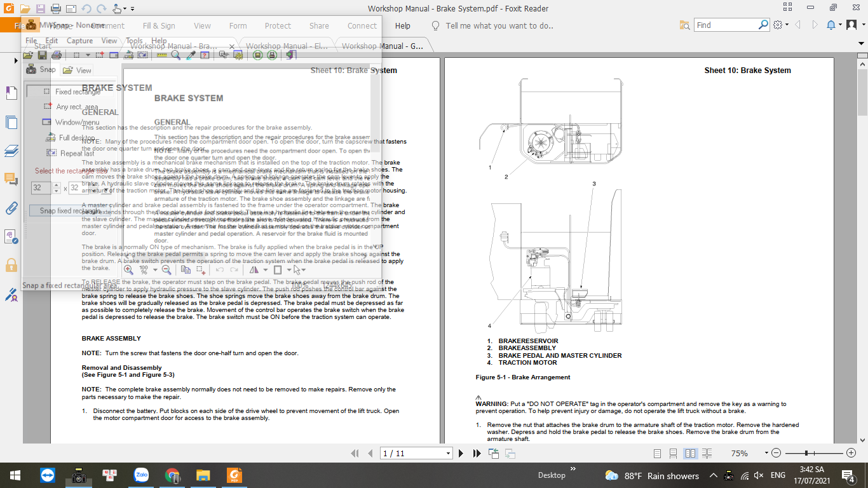Viewport: 868px width, 488px height.
Task: Select the "Full desktop" capture mode
Action: click(77, 138)
